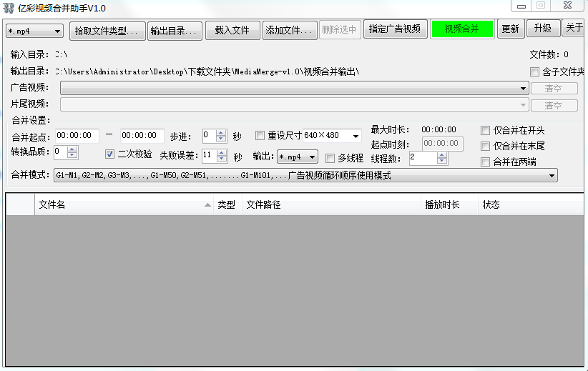Click the 更新 button
Image resolution: width=588 pixels, height=371 pixels.
pos(510,29)
